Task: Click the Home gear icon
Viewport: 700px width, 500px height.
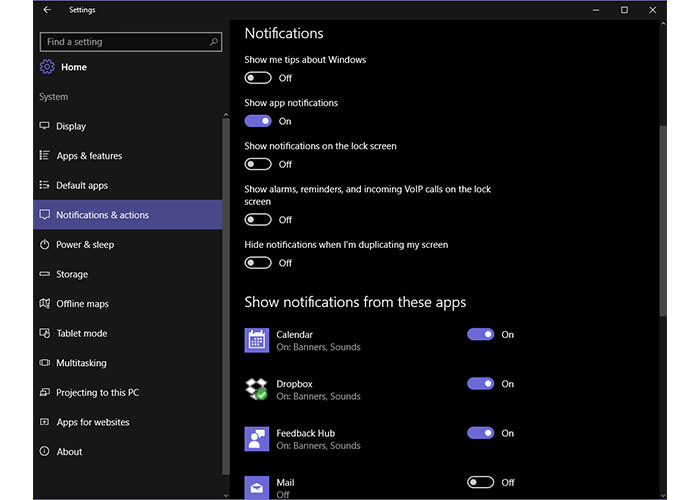Action: (46, 67)
